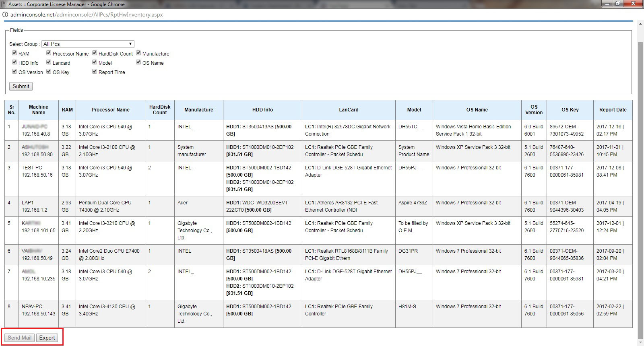644x346 pixels.
Task: Click the scrollbar up arrow
Action: click(x=640, y=24)
